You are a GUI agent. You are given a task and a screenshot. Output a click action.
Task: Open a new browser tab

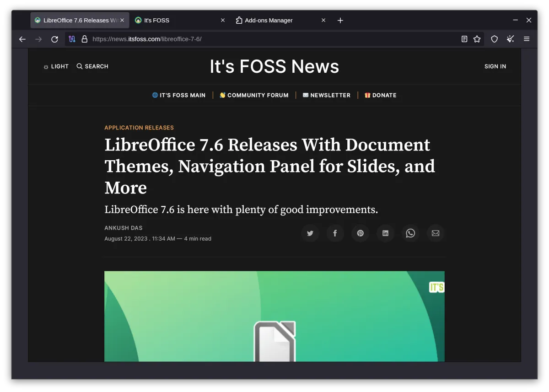(x=340, y=21)
